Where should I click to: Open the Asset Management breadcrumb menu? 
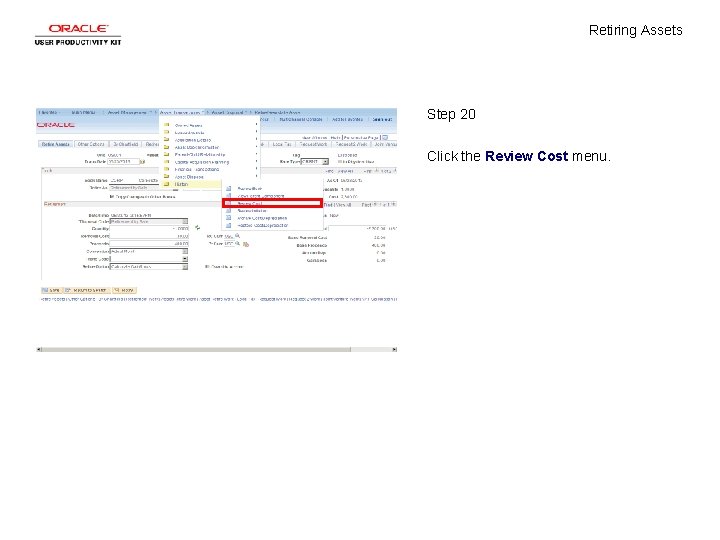pyautogui.click(x=129, y=112)
